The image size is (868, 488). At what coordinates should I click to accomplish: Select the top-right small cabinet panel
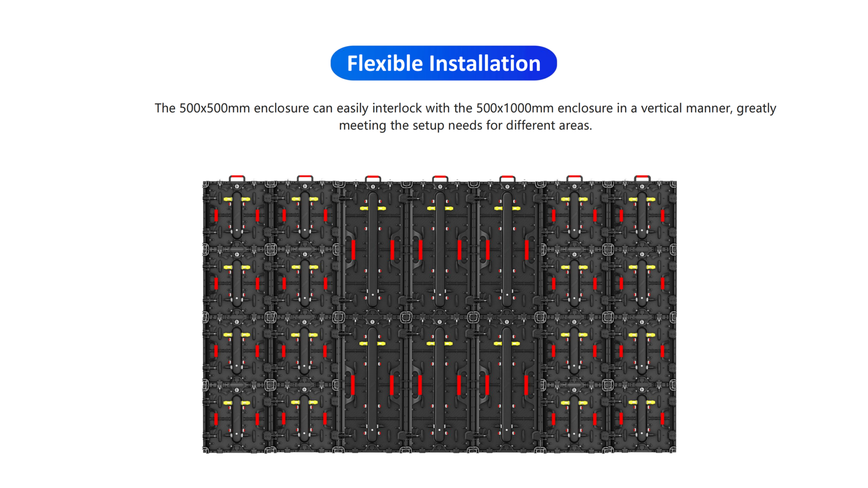[642, 215]
